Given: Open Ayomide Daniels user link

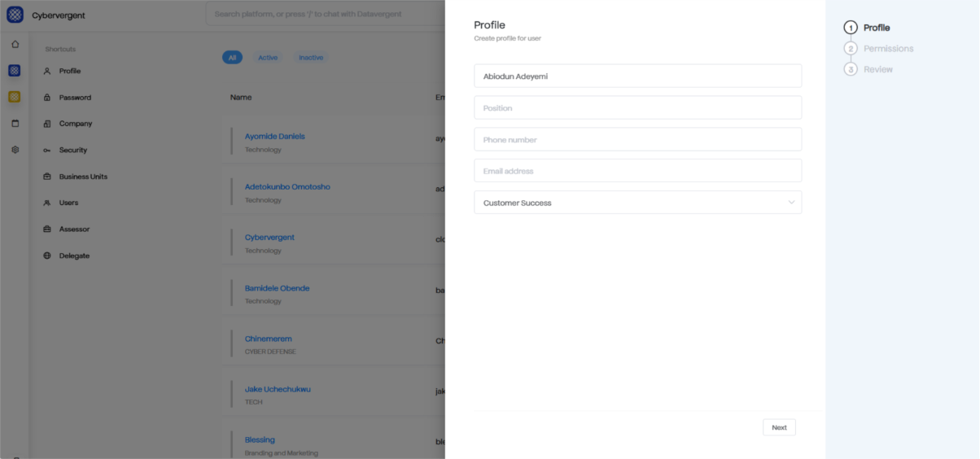Looking at the screenshot, I should click(274, 137).
